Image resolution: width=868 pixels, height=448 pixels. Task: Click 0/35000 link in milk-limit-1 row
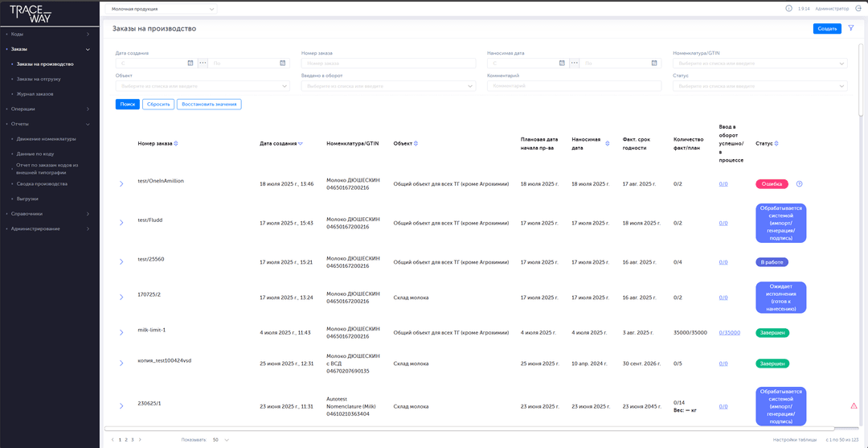click(730, 333)
